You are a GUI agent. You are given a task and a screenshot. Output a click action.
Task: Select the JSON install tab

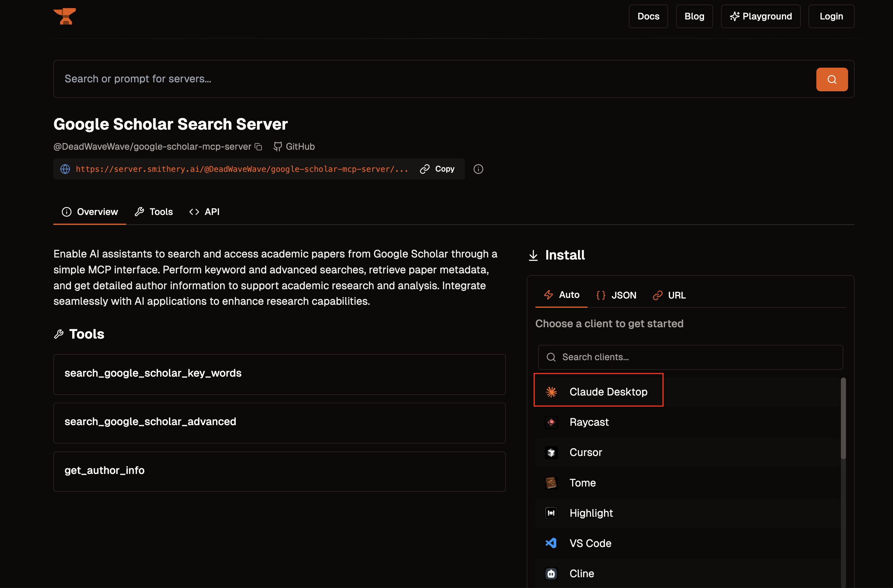[617, 295]
